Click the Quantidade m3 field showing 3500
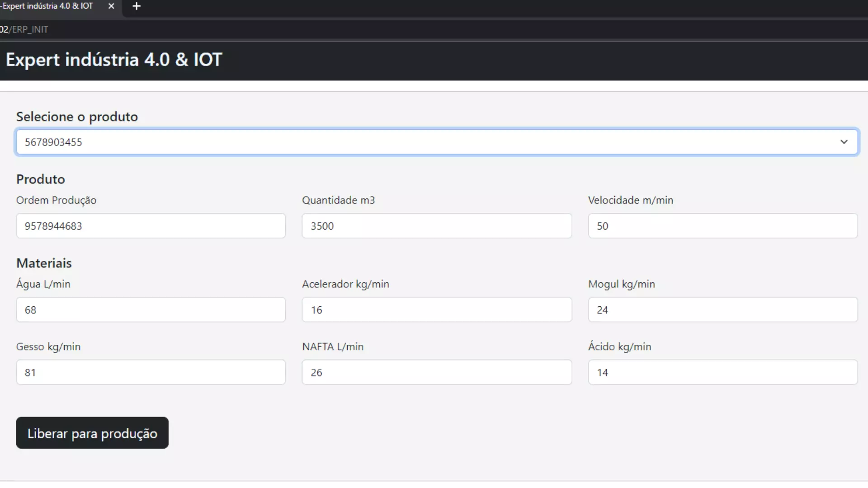 pyautogui.click(x=437, y=226)
